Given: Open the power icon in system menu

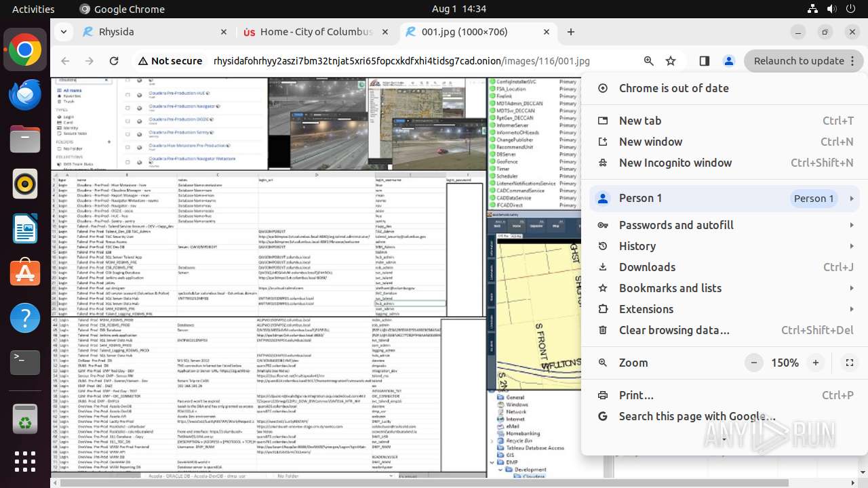Looking at the screenshot, I should (x=850, y=9).
